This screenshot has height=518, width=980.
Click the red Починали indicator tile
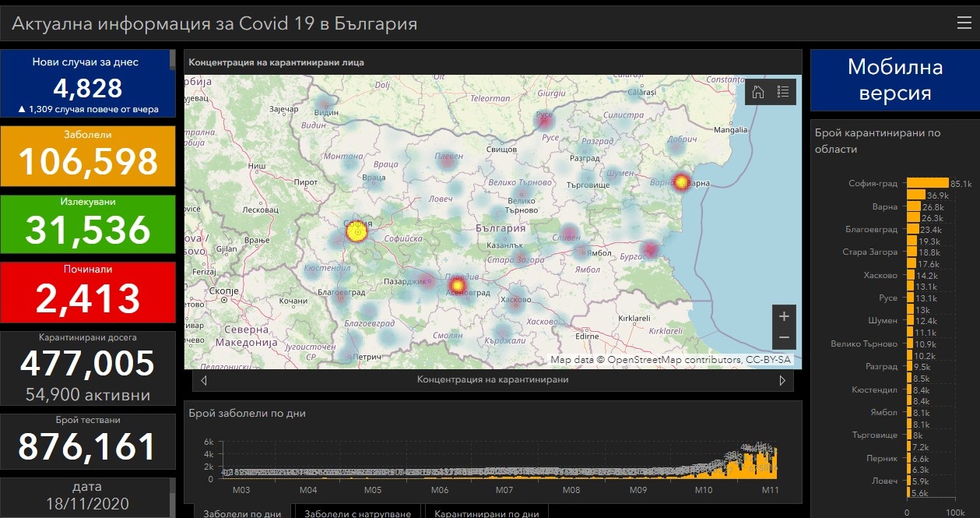tap(87, 291)
